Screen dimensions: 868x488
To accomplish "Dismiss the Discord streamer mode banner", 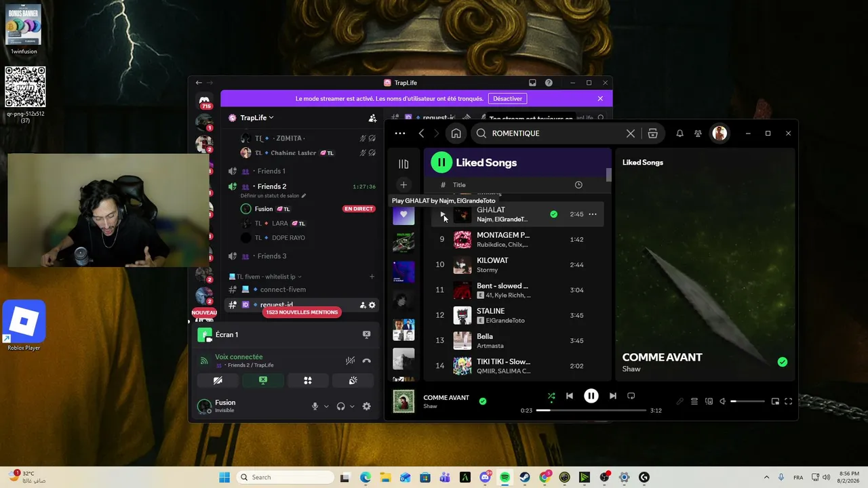I will (600, 98).
